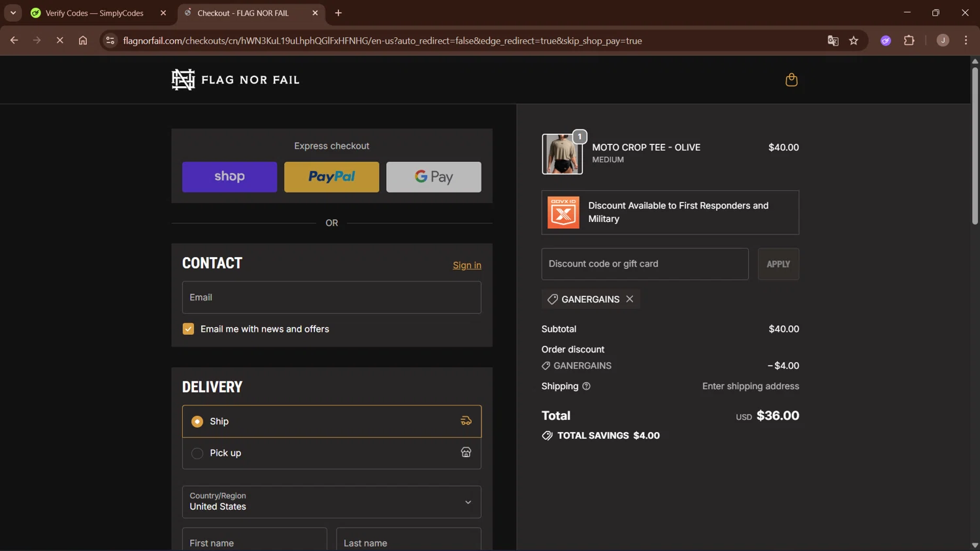Switch to the Verify Codes SimplyCodes tab
This screenshot has width=980, height=551.
coord(99,13)
